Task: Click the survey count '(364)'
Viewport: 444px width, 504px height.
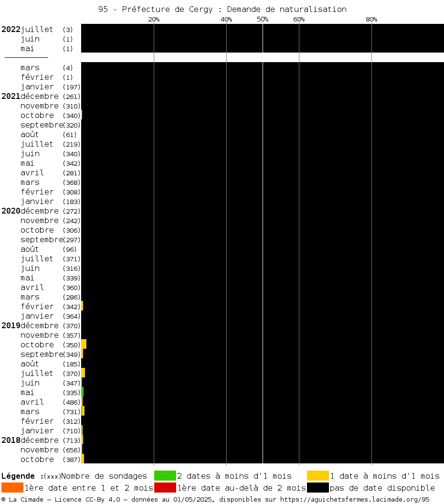Action: [x=72, y=316]
